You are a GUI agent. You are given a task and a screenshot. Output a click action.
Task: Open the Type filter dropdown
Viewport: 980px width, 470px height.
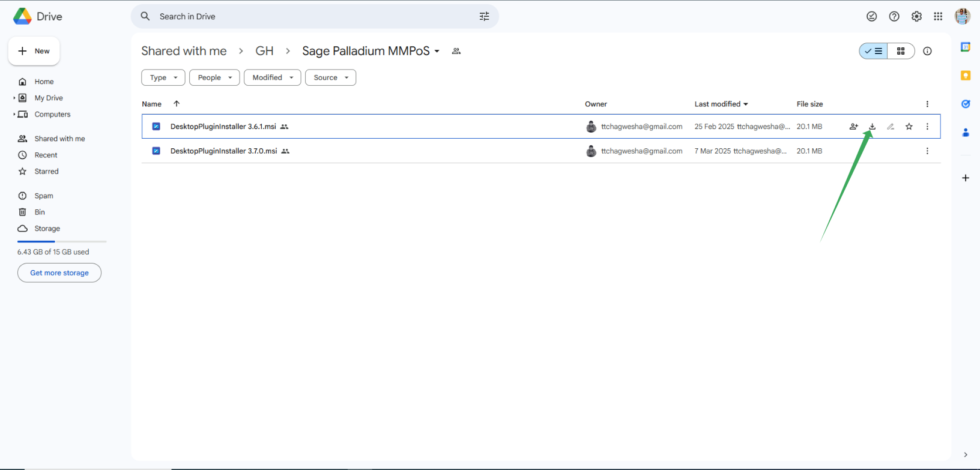(163, 77)
